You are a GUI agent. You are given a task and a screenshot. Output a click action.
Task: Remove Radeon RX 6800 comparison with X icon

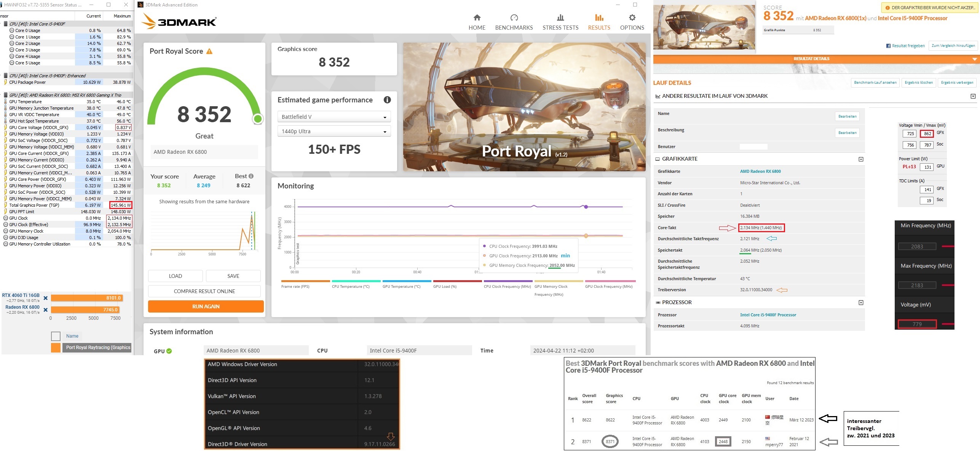tap(46, 310)
